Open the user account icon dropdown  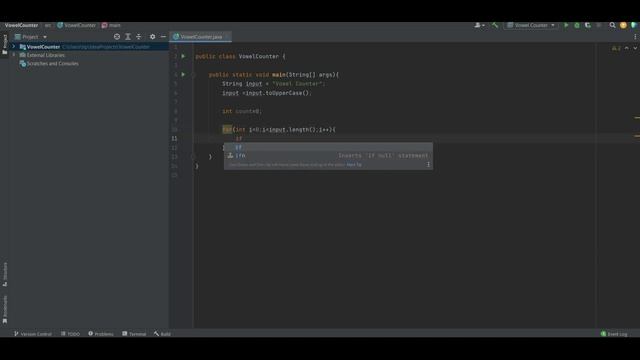[479, 25]
